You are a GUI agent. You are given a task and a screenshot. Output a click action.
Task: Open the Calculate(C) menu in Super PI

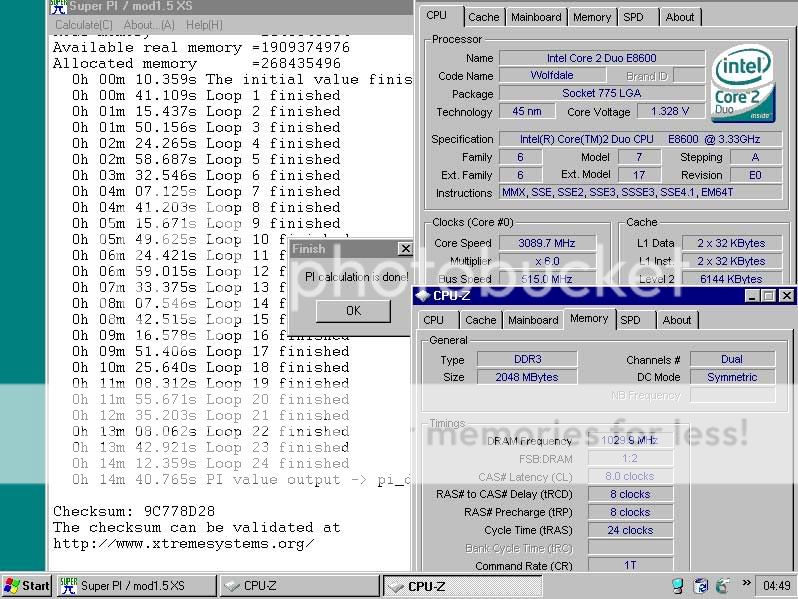83,25
